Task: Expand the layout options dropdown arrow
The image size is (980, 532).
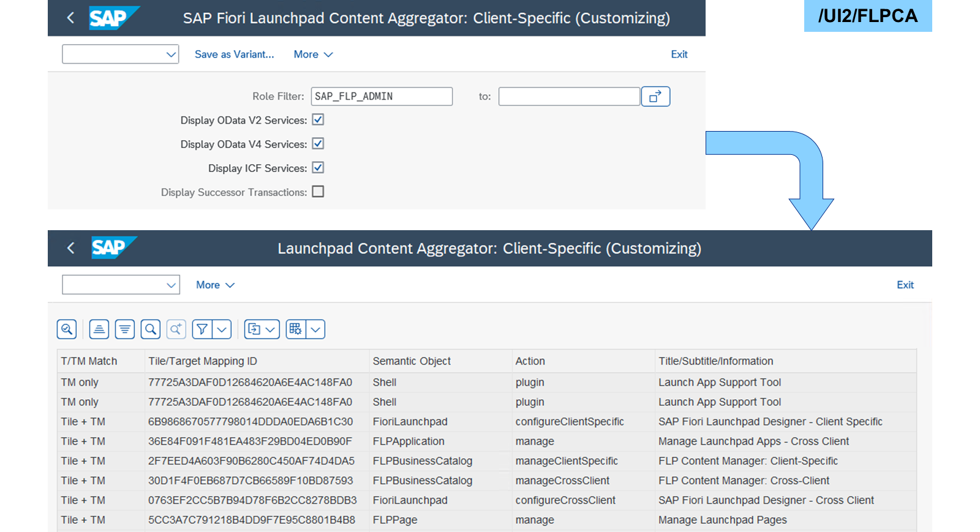Action: point(315,329)
